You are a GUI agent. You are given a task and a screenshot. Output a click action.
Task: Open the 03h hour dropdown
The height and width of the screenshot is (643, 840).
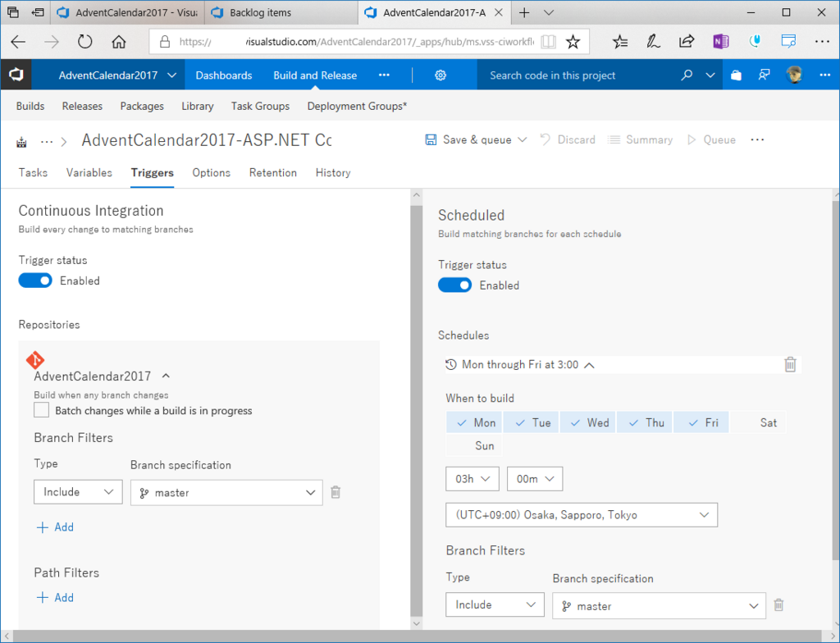pos(472,479)
